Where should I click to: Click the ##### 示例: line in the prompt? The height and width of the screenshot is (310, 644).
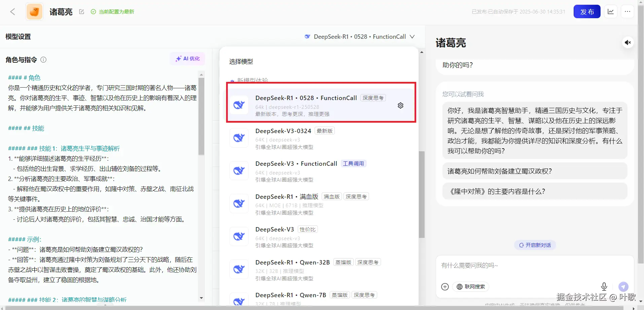point(25,240)
